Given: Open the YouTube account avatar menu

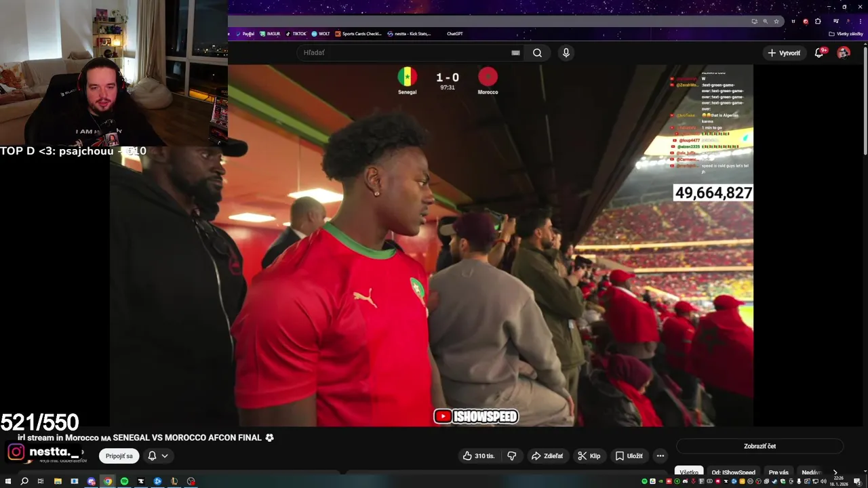Looking at the screenshot, I should click(x=844, y=53).
